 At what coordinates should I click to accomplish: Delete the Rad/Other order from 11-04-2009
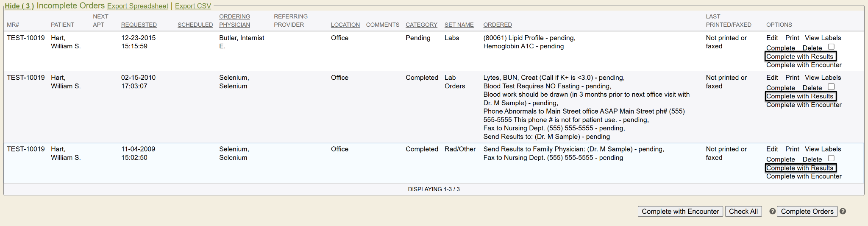[x=812, y=159]
